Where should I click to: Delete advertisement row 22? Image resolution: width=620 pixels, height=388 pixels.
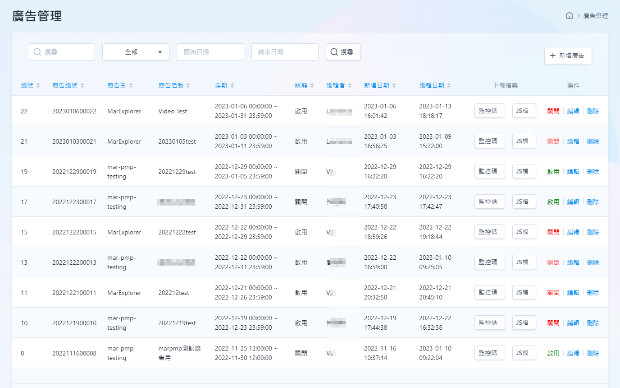coord(592,111)
